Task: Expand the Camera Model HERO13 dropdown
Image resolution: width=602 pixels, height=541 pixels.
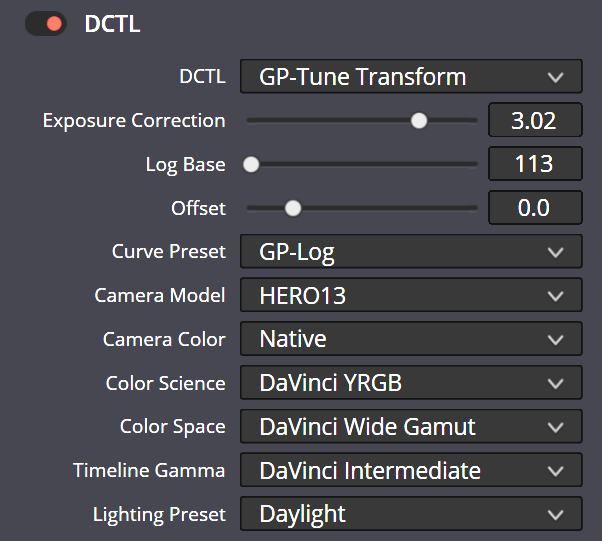Action: pyautogui.click(x=411, y=296)
